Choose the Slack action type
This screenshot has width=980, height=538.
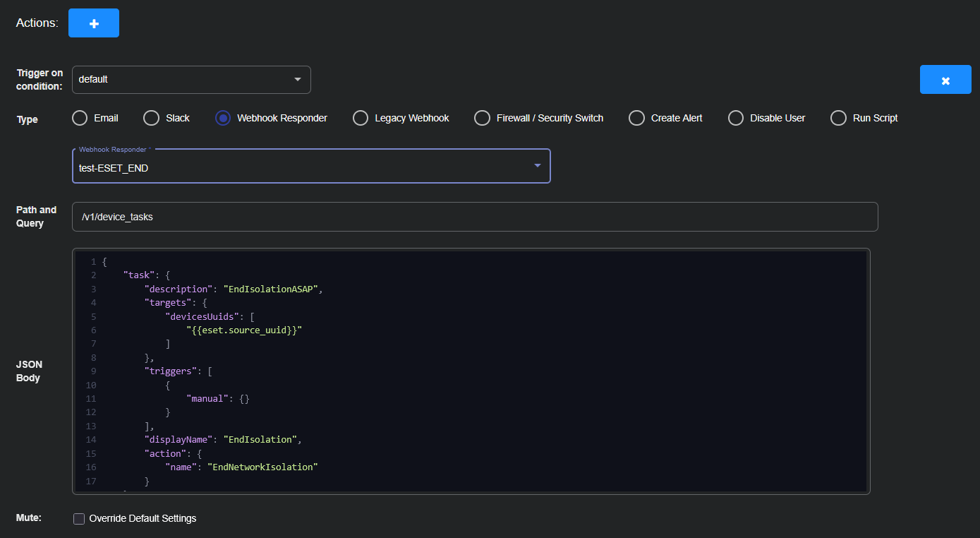[152, 118]
